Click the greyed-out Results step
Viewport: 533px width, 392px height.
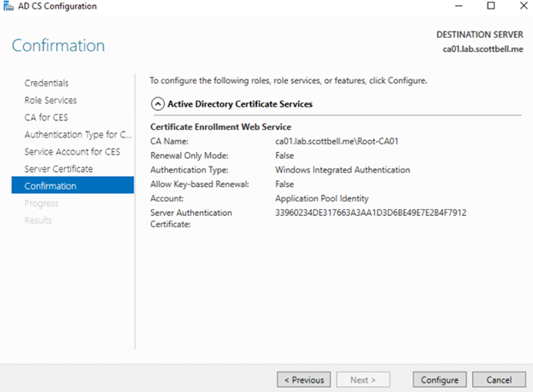38,220
